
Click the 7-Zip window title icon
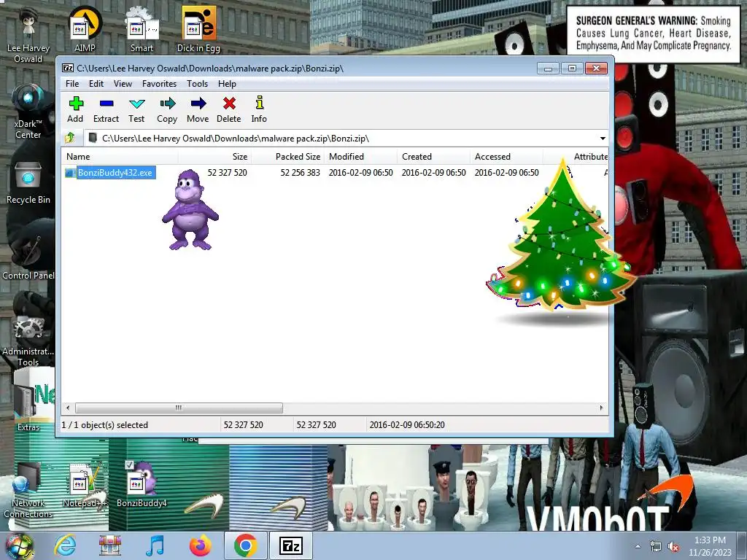68,68
